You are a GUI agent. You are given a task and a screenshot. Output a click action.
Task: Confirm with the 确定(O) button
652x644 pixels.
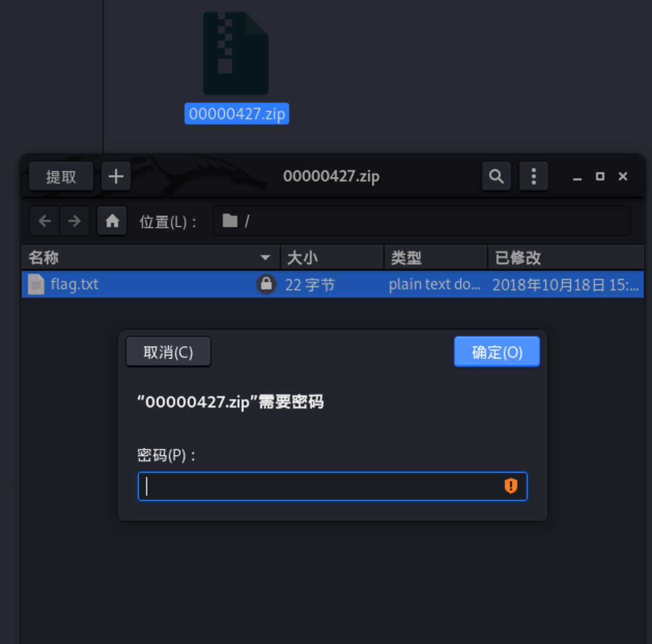[x=496, y=352]
